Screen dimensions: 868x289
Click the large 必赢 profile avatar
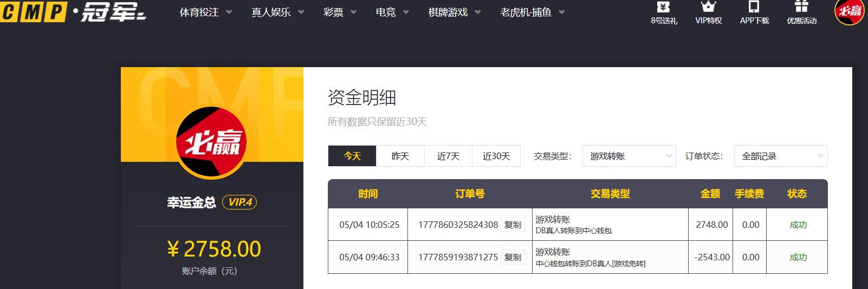coord(211,142)
